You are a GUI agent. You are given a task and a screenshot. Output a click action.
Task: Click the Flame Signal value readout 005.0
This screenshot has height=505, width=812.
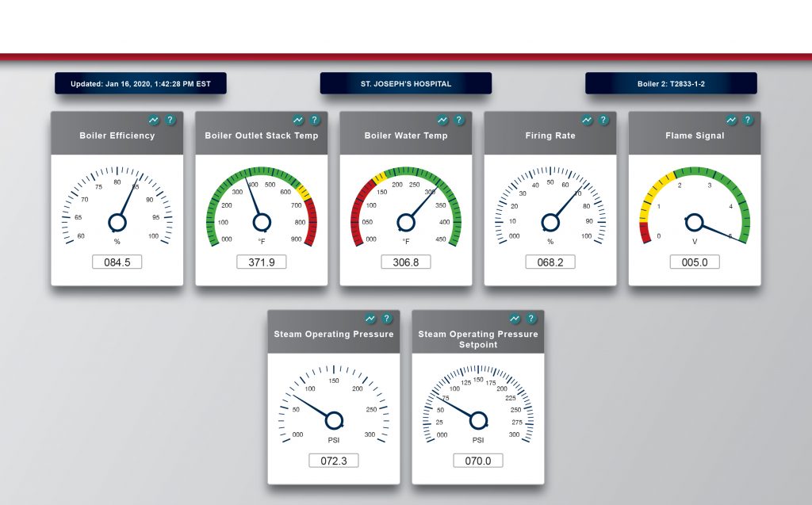[695, 262]
